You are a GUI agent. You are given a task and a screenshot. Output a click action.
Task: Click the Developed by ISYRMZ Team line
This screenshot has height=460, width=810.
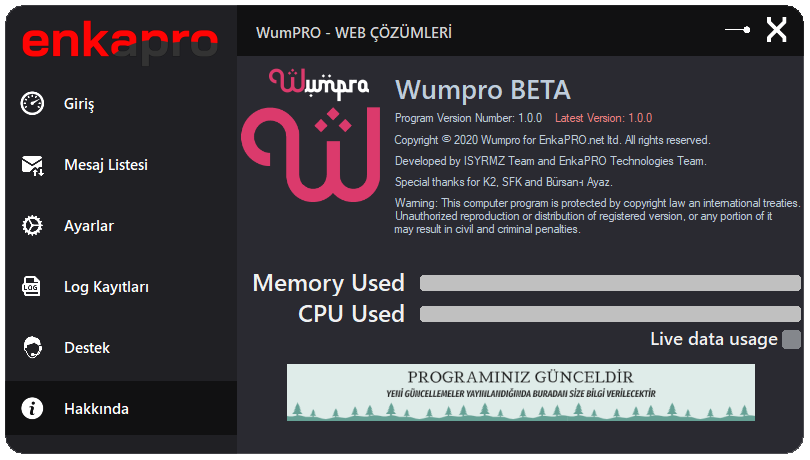[x=551, y=161]
